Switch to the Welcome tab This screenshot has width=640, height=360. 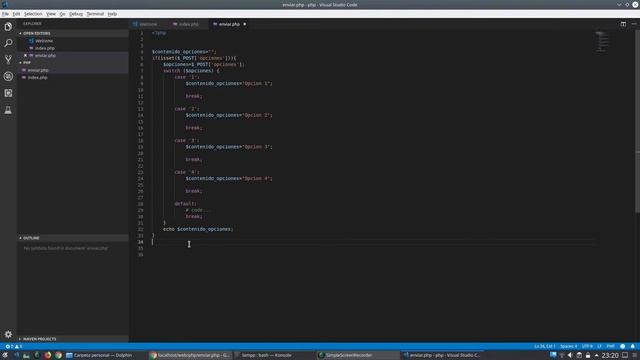click(x=148, y=24)
